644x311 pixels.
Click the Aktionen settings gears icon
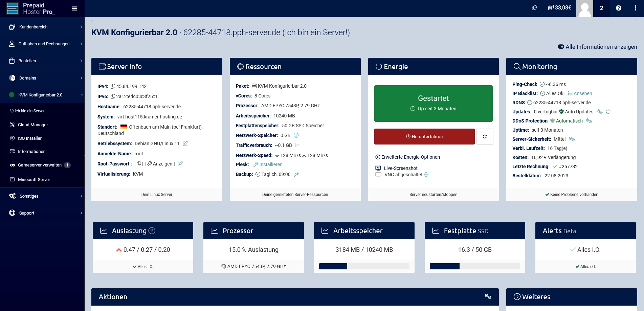coord(488,296)
